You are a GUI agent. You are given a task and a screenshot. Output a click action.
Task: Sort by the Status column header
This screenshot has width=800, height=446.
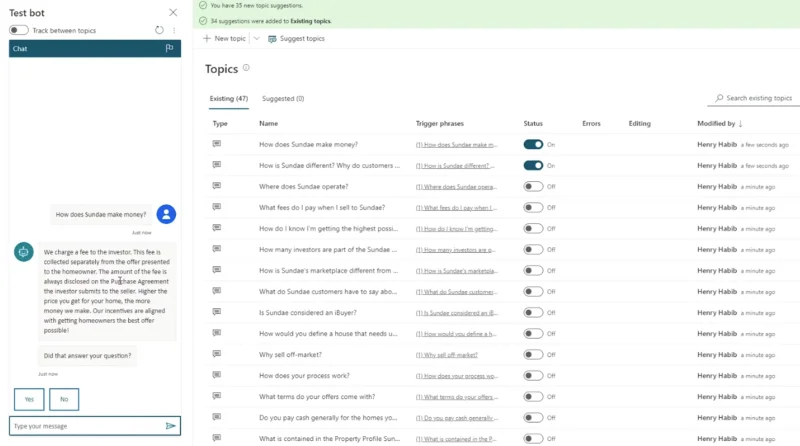tap(533, 123)
